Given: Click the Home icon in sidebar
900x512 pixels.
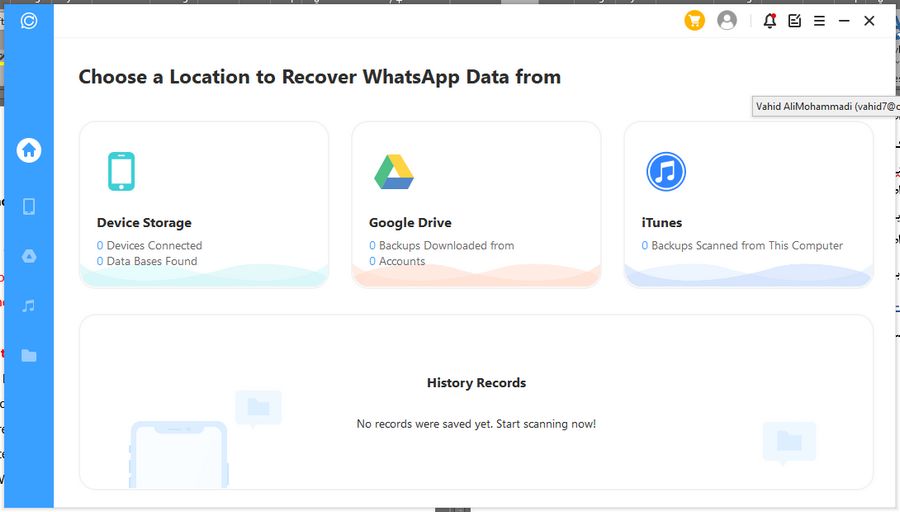Looking at the screenshot, I should click(29, 150).
